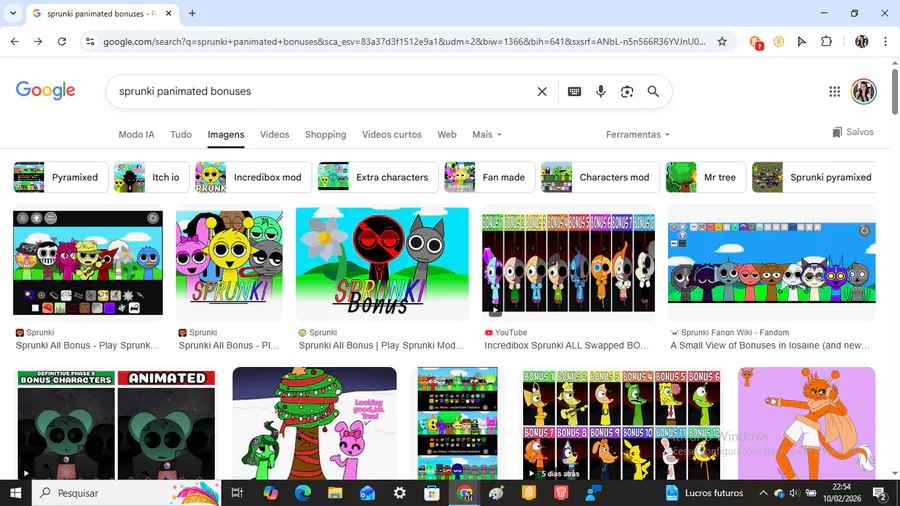Open the pink and yellow SPRUNKI characters thumbnail
The image size is (900, 506).
pyautogui.click(x=229, y=263)
